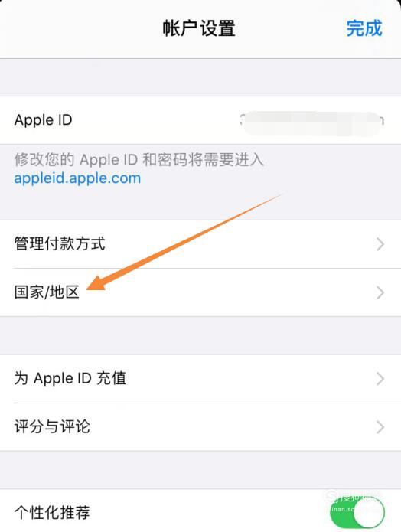Click the orange arrow annotation
Viewport: 401px width, 532px height.
coord(183,243)
